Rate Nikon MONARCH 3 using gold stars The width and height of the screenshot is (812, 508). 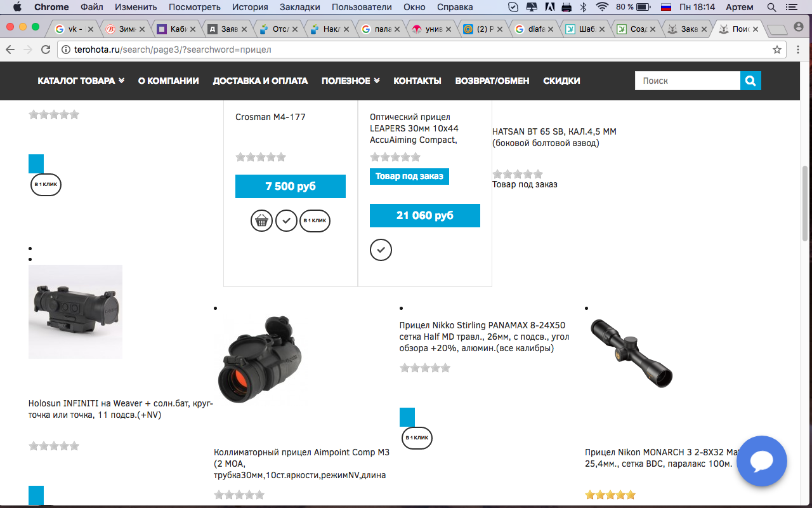[610, 495]
